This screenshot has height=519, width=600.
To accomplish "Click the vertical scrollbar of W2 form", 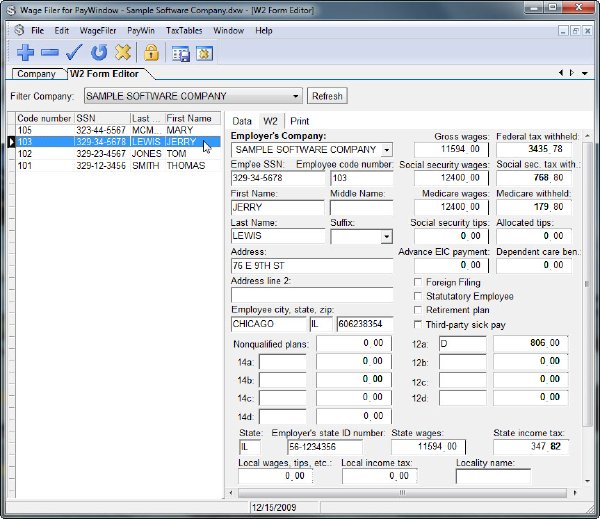I will pos(587,284).
